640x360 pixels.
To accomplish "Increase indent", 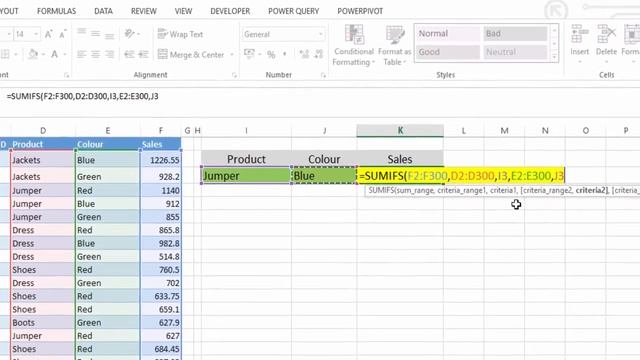I will coord(143,54).
